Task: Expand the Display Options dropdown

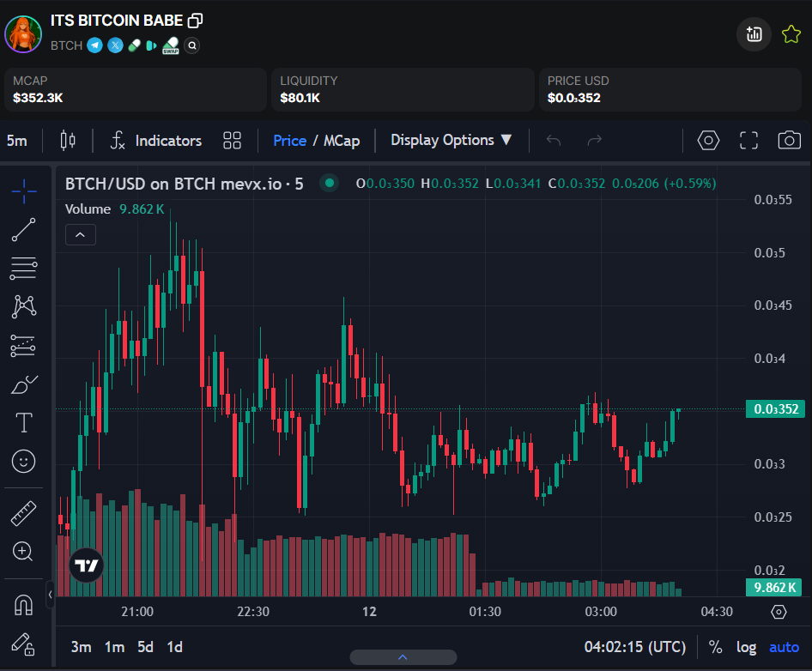Action: (x=451, y=140)
